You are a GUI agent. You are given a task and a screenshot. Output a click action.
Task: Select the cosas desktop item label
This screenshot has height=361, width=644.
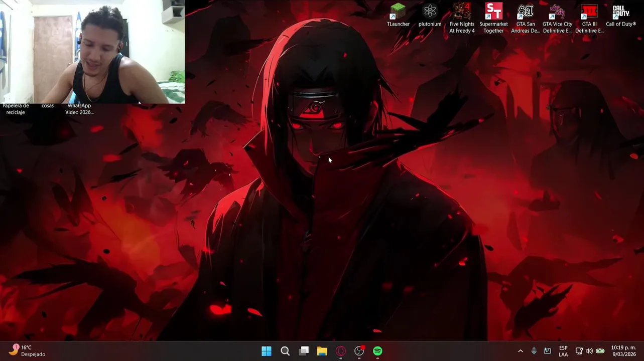click(x=48, y=106)
